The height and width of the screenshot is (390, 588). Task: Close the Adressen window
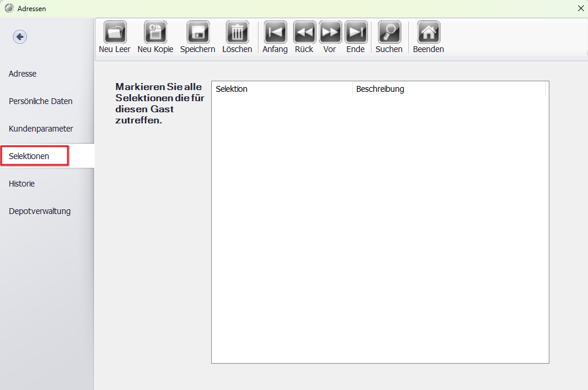point(580,8)
